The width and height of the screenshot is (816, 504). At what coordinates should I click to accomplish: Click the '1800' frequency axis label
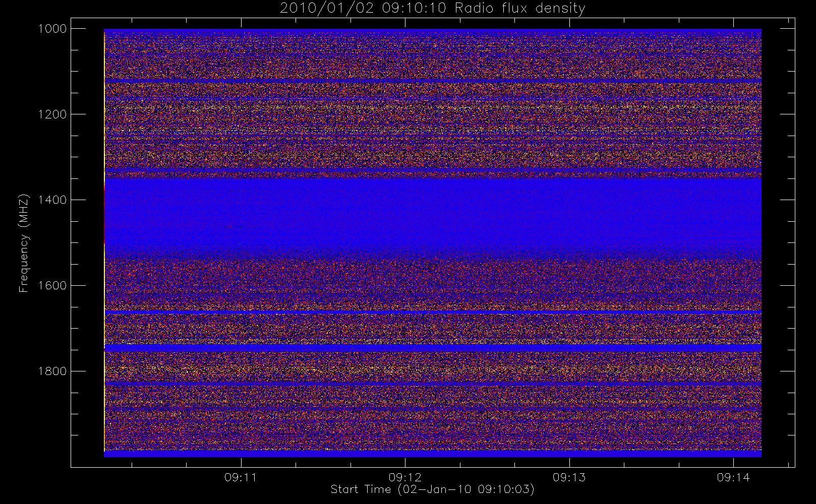[52, 371]
